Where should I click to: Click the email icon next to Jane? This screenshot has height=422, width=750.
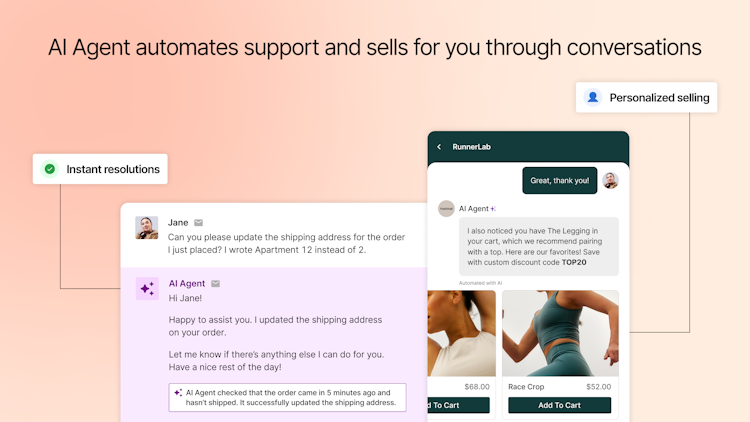click(198, 222)
